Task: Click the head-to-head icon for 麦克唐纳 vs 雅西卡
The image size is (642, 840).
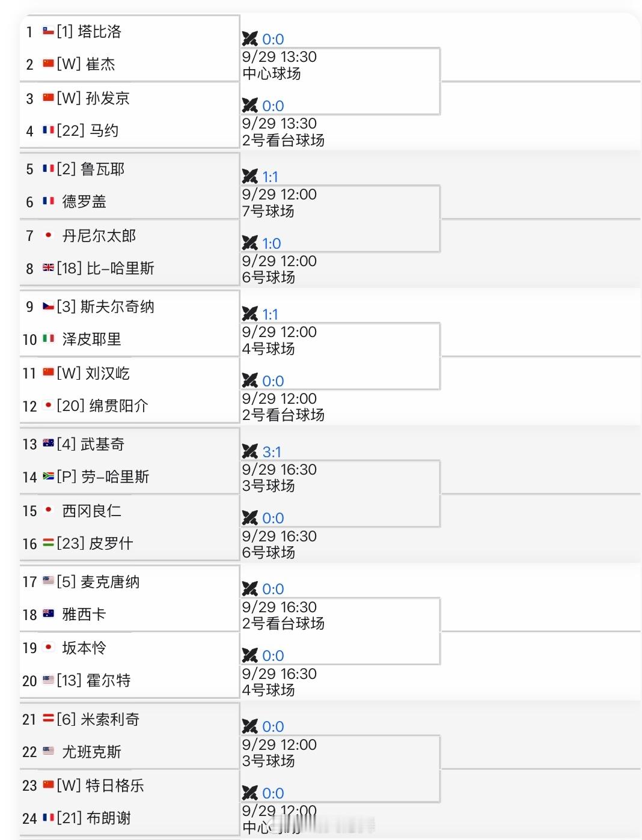Action: click(249, 589)
